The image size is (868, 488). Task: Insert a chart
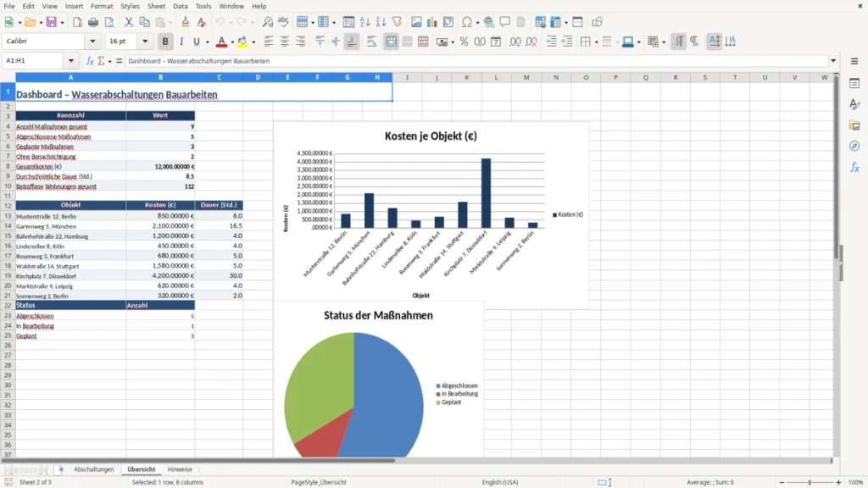point(432,22)
